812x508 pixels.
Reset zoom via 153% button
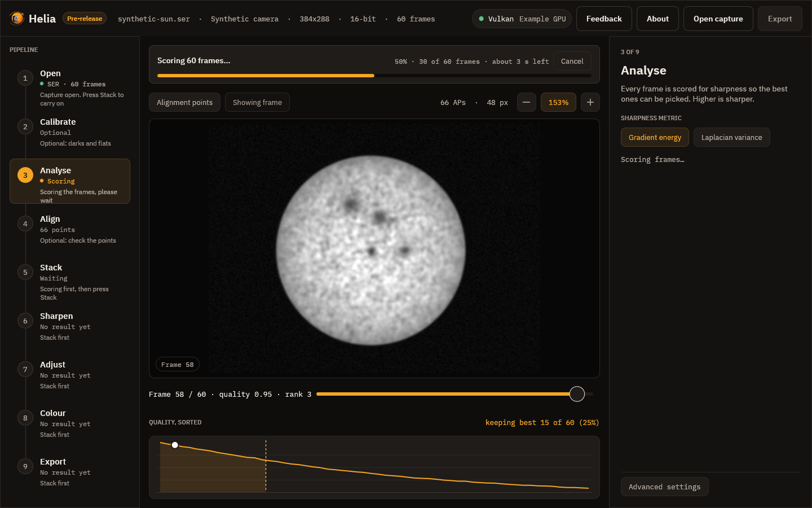point(558,102)
